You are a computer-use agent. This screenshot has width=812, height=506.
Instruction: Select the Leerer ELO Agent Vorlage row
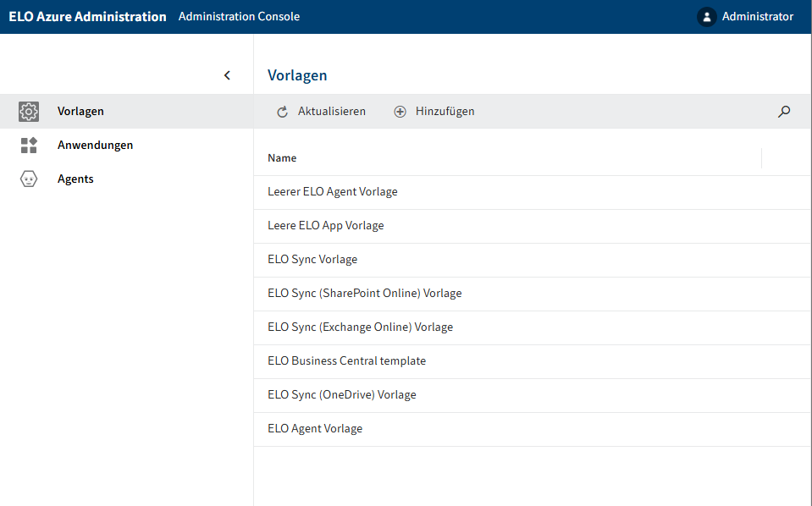(x=532, y=192)
